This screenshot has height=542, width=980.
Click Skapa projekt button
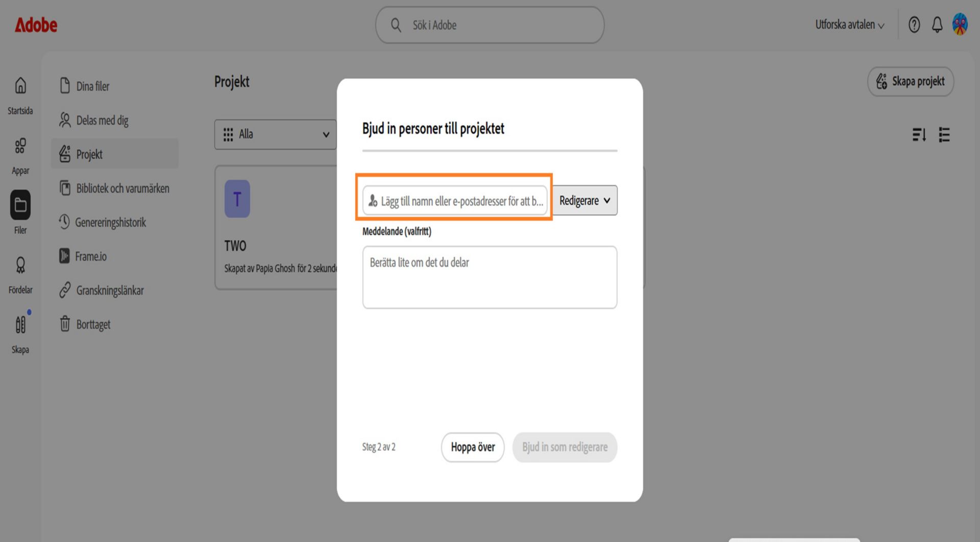[911, 81]
